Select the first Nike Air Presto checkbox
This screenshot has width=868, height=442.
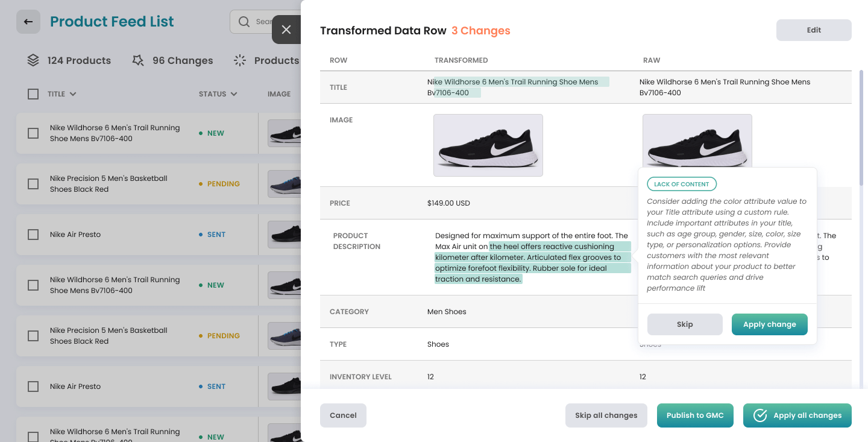(33, 235)
